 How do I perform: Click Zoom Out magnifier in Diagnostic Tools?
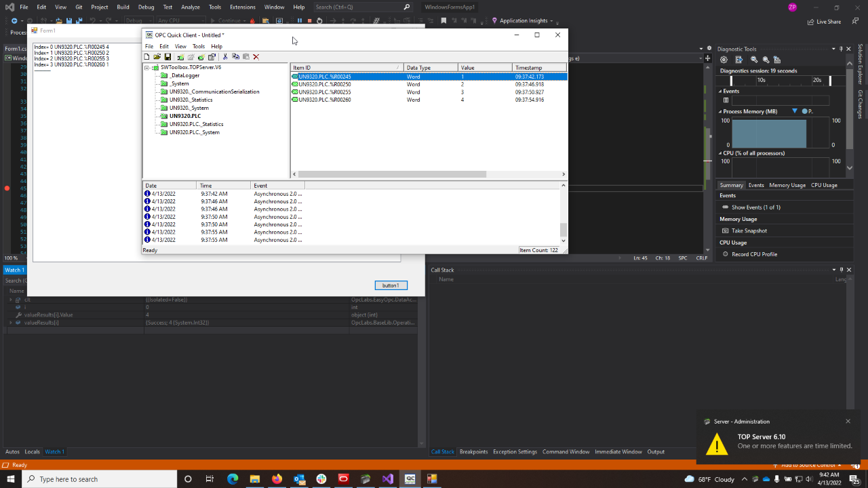(766, 60)
